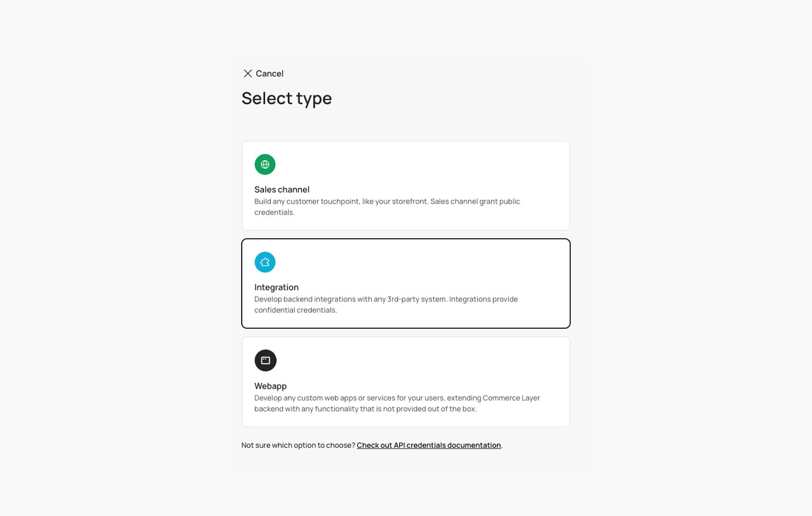Click the Select type heading
Screen dimensions: 812x516
tap(287, 98)
